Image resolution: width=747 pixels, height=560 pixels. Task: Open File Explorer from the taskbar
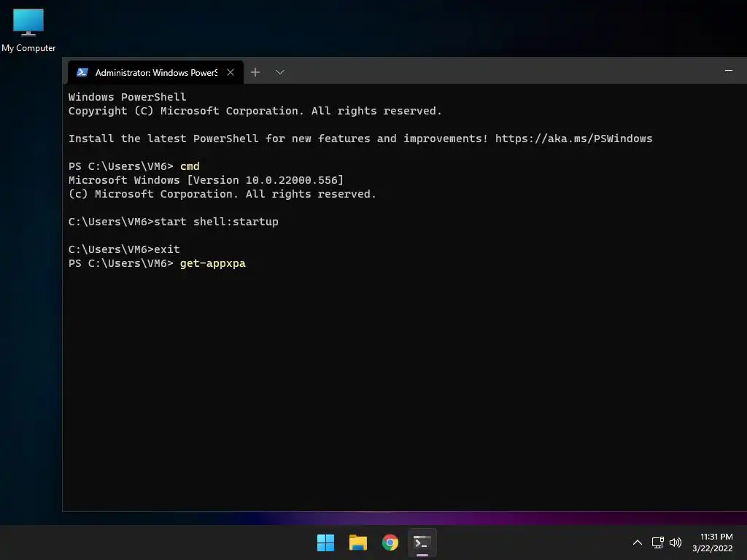[x=357, y=542]
